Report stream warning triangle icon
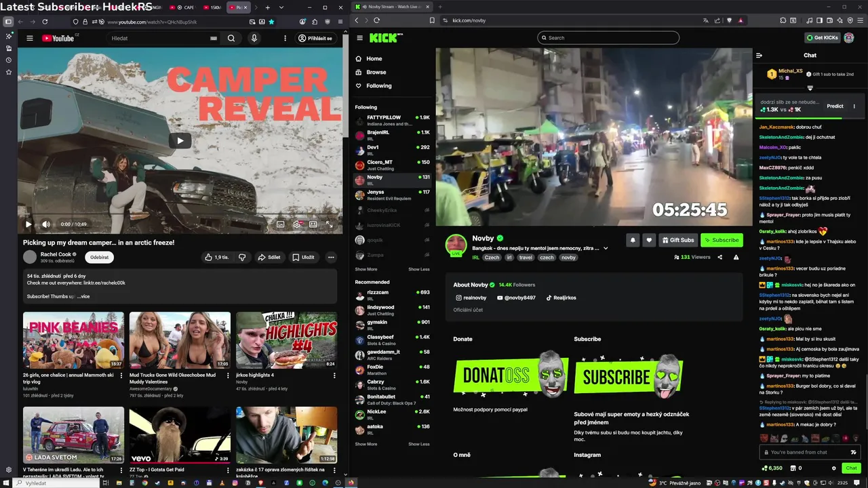 736,258
